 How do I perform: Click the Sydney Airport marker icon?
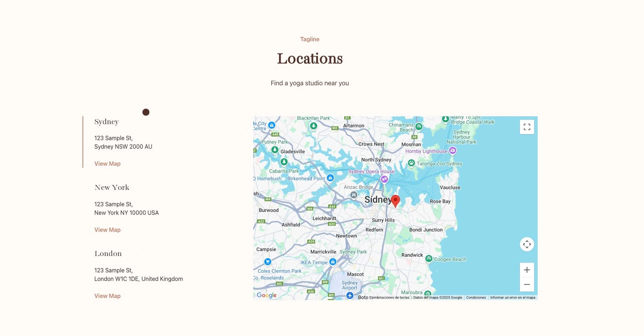(350, 295)
